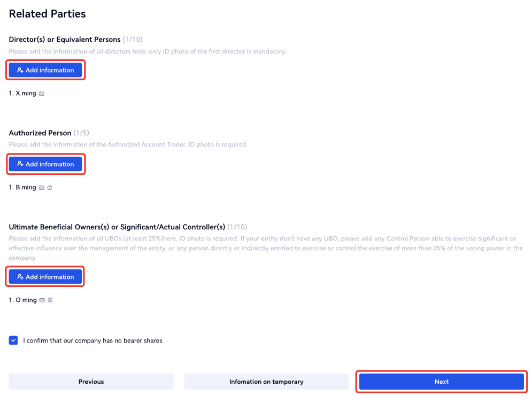
Task: Open ID card icon beside O ming
Action: point(42,300)
